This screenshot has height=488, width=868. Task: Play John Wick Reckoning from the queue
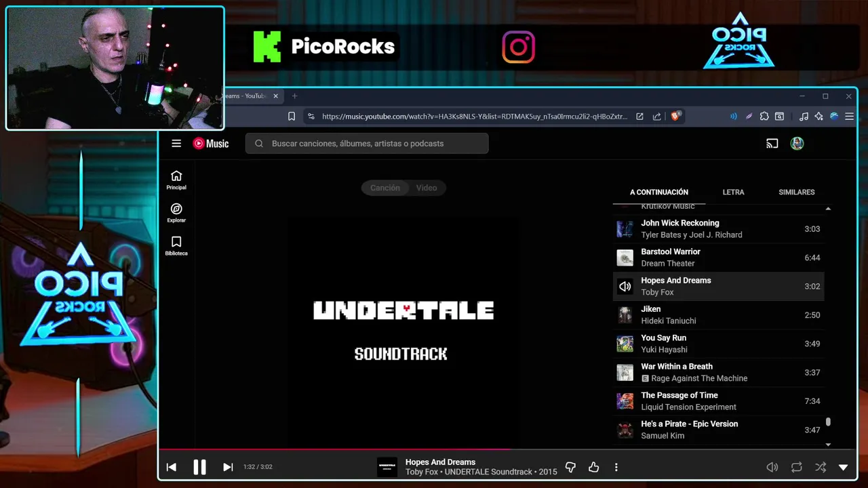pyautogui.click(x=718, y=229)
